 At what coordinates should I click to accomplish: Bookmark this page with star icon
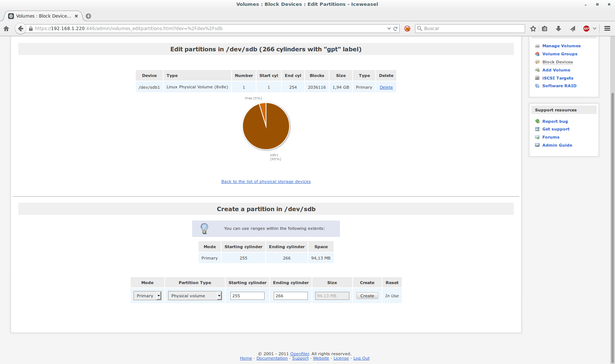(533, 29)
